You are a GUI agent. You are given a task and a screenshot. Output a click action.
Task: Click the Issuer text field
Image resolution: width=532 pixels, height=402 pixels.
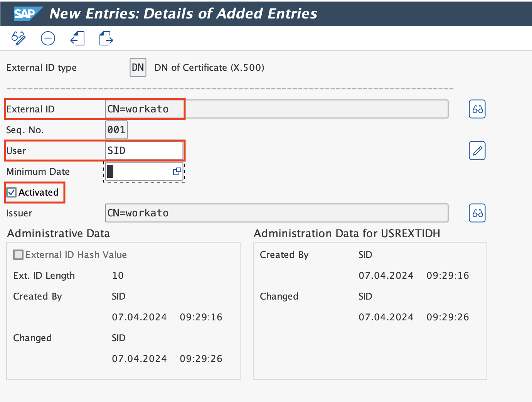click(276, 213)
